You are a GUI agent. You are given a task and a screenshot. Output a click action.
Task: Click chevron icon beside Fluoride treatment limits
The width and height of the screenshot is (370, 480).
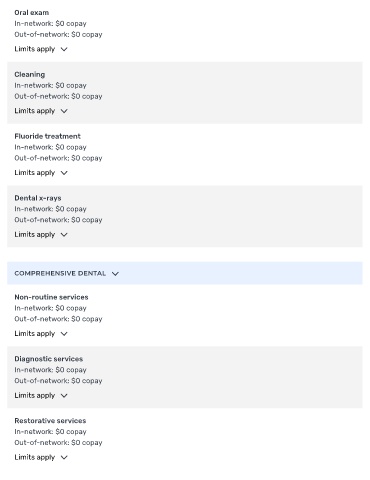64,173
